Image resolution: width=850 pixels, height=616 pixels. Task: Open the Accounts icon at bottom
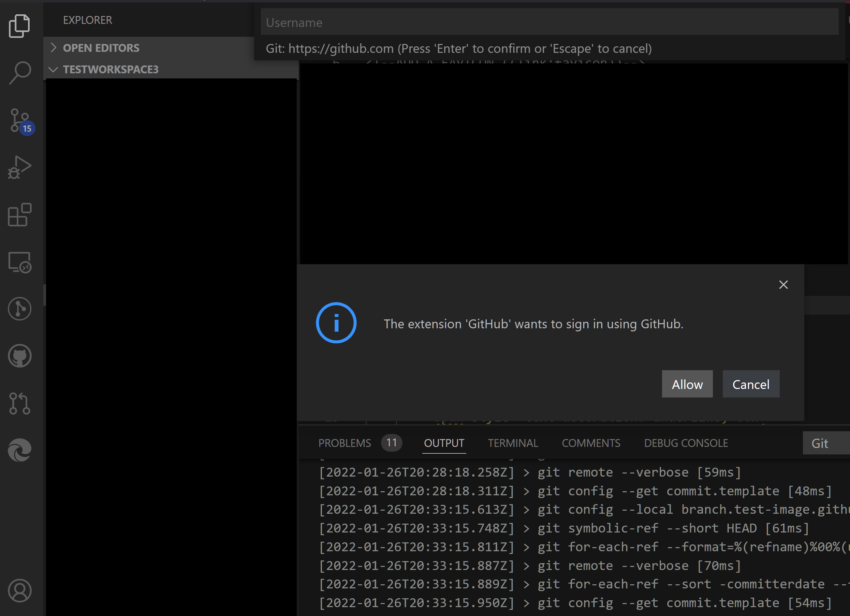coord(19,590)
